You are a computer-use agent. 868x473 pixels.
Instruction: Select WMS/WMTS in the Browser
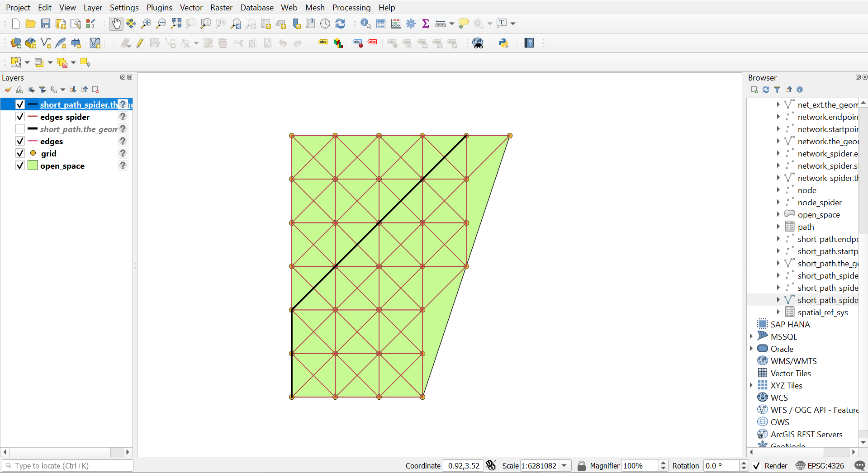click(793, 361)
